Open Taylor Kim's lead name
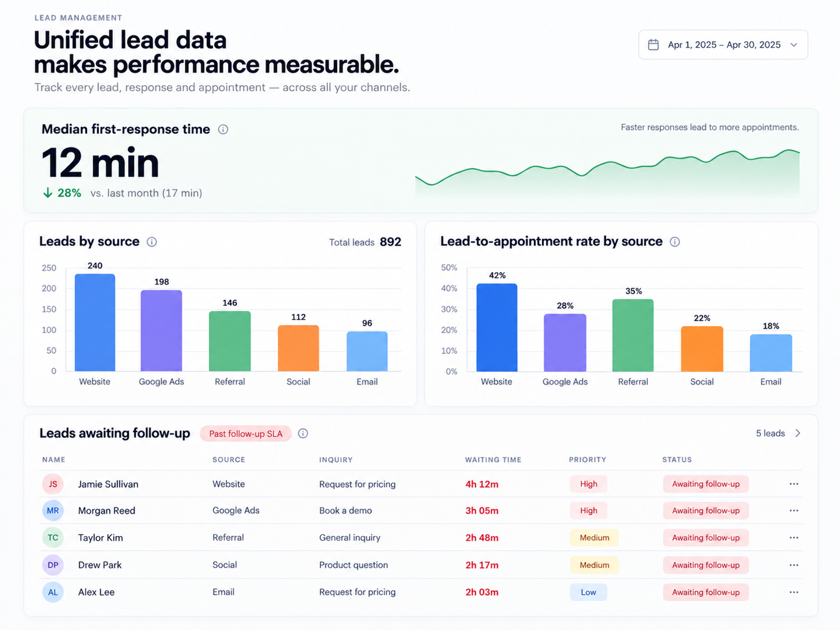Screen dimensions: 840x630 (101, 538)
